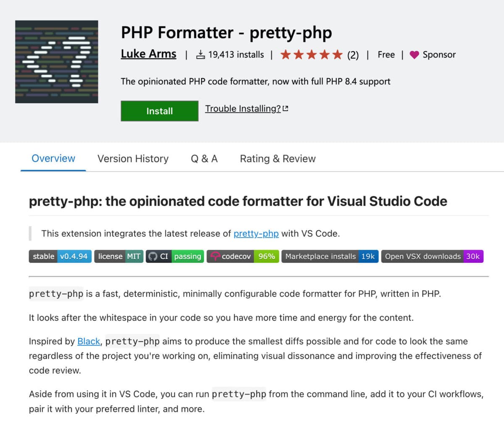This screenshot has height=424, width=504.
Task: Go to the Q & A tab
Action: [204, 159]
